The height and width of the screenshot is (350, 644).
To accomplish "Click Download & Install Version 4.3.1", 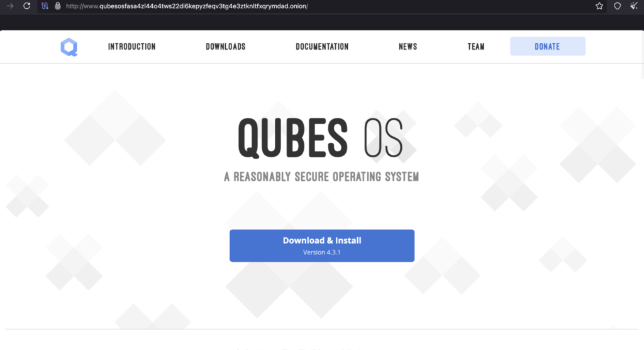I will point(322,246).
